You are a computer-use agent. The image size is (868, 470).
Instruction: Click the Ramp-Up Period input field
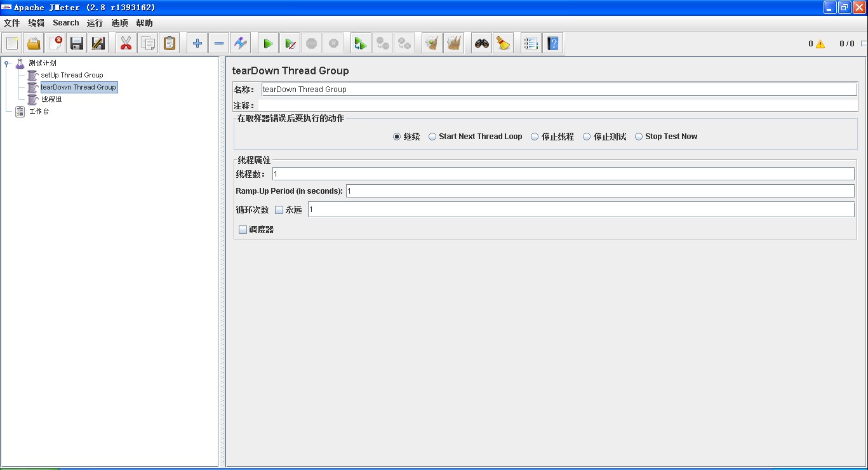(x=600, y=191)
